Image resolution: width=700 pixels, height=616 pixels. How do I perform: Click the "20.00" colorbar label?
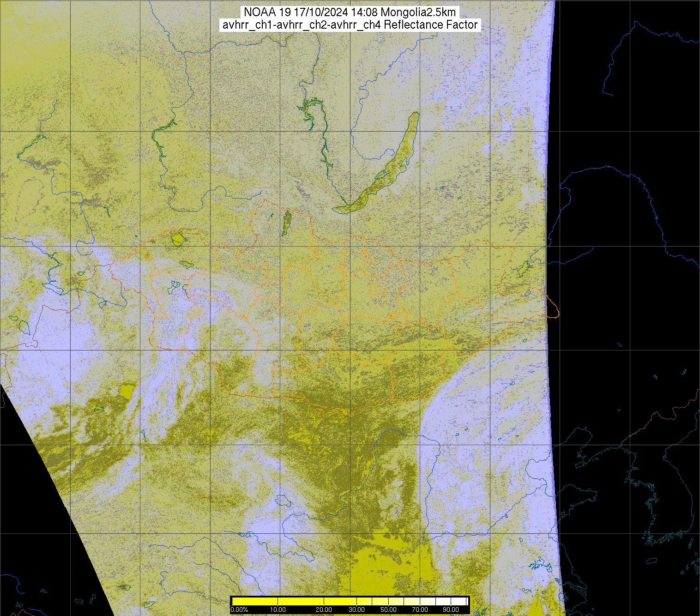pyautogui.click(x=324, y=610)
